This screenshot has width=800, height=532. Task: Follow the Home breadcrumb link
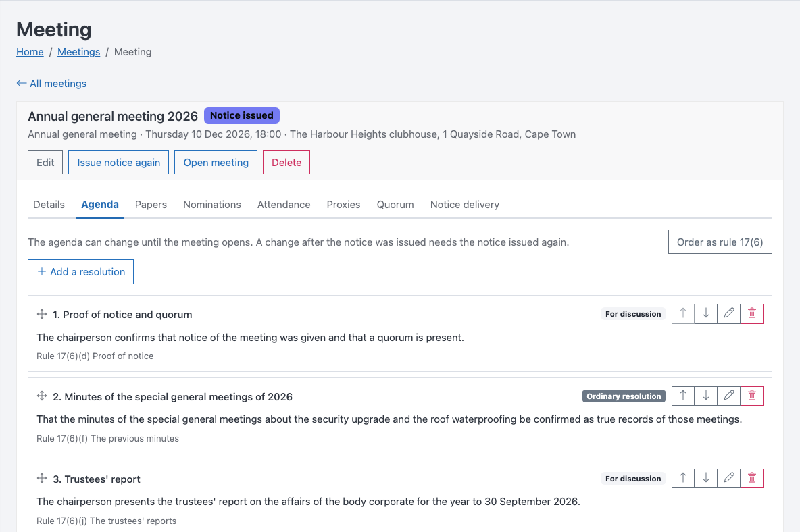coord(30,52)
